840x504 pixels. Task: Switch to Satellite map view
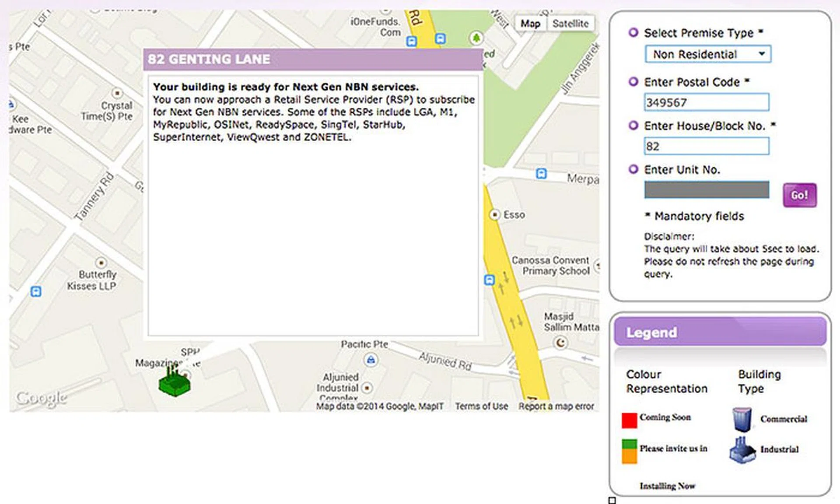pos(570,24)
